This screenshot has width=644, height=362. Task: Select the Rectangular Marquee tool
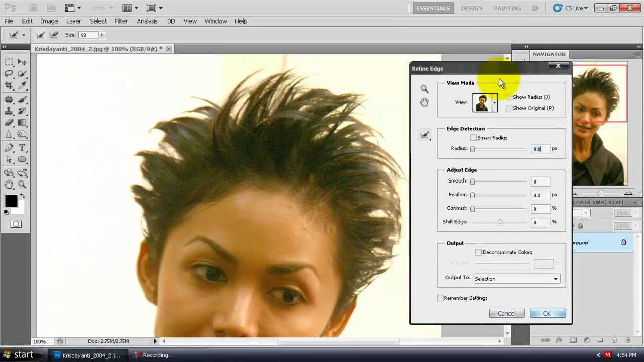pos(9,62)
